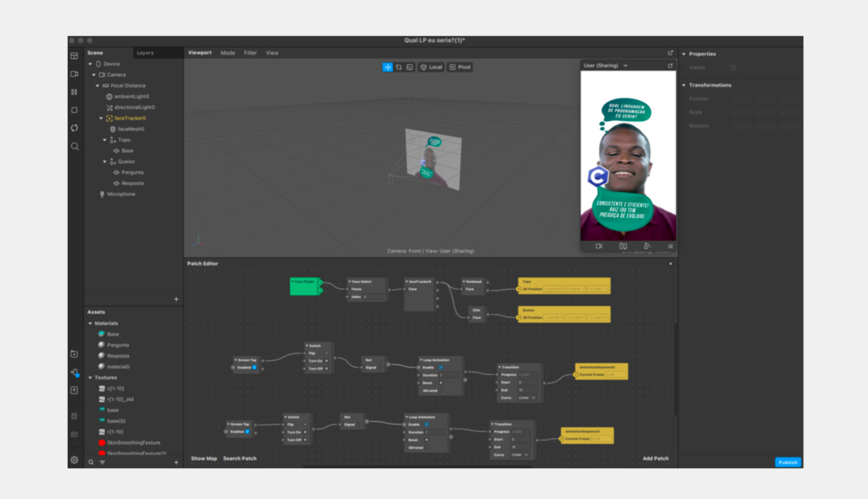Image resolution: width=868 pixels, height=499 pixels.
Task: Toggle Enable on lower Loop Animation patch
Action: [x=426, y=424]
